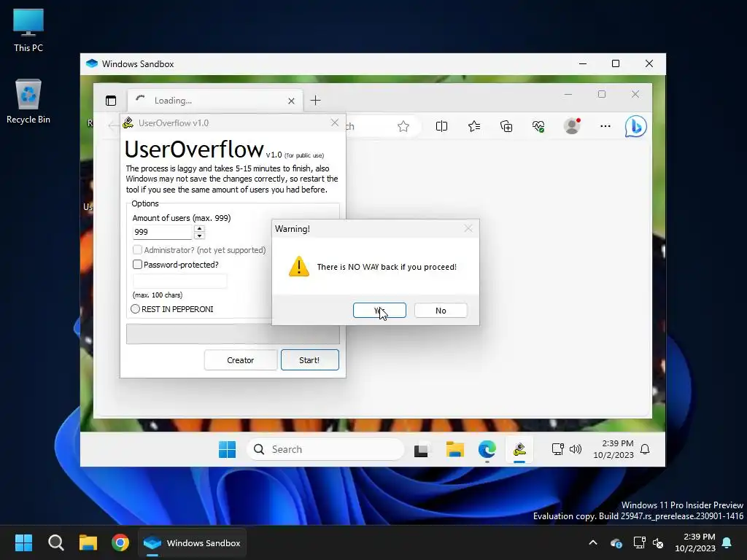Click UserOverflow icon in sandbox taskbar
This screenshot has height=560, width=747.
click(x=519, y=449)
